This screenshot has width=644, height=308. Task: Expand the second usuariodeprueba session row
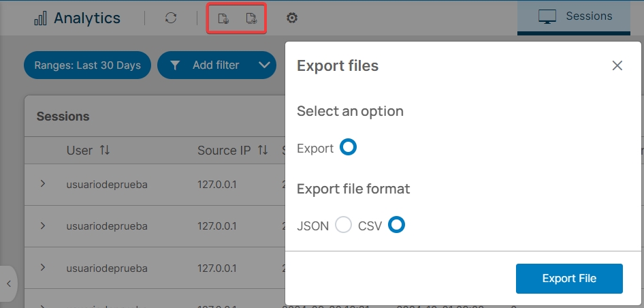[x=43, y=226]
